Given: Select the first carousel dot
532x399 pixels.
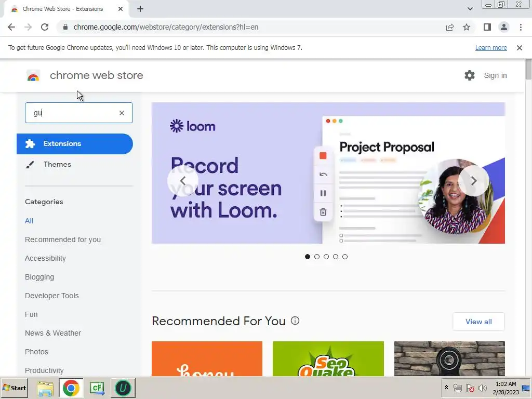Looking at the screenshot, I should [x=308, y=257].
